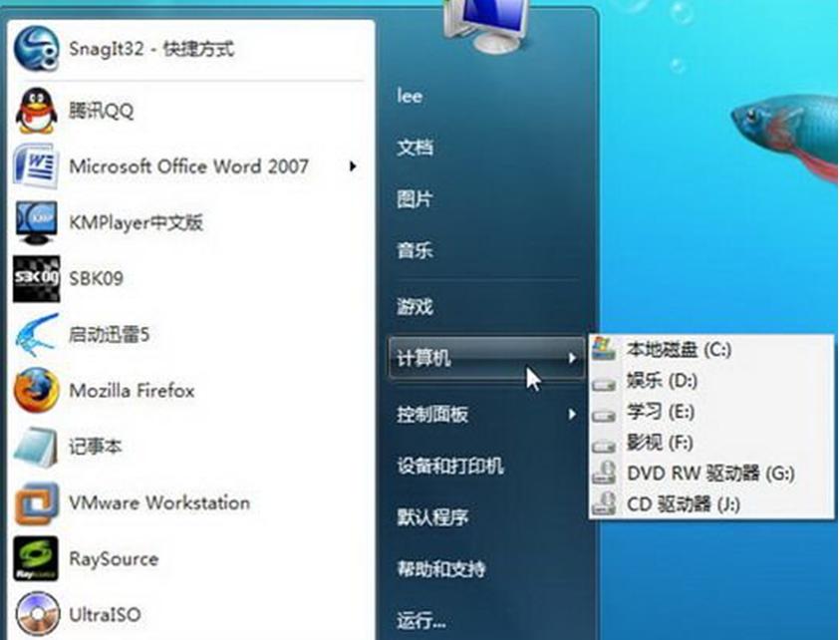Image resolution: width=840 pixels, height=640 pixels.
Task: Launch Mozilla Firefox from its icon
Action: point(36,391)
